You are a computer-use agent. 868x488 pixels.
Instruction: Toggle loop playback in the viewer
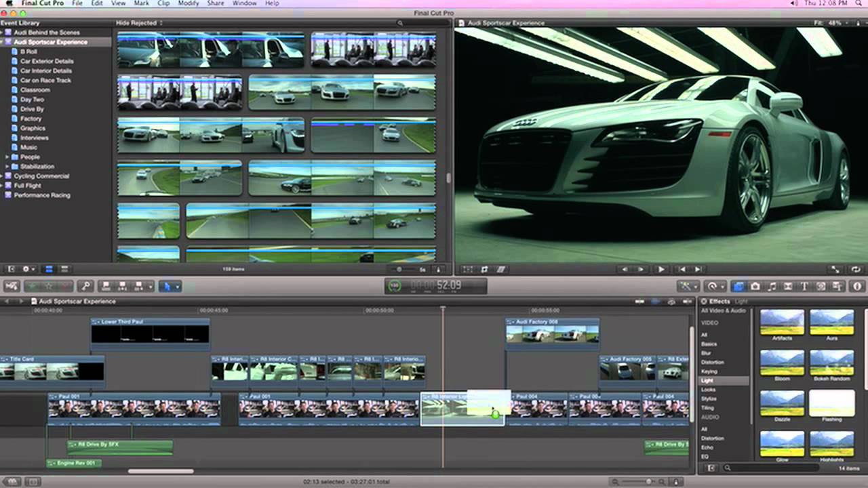pos(856,269)
